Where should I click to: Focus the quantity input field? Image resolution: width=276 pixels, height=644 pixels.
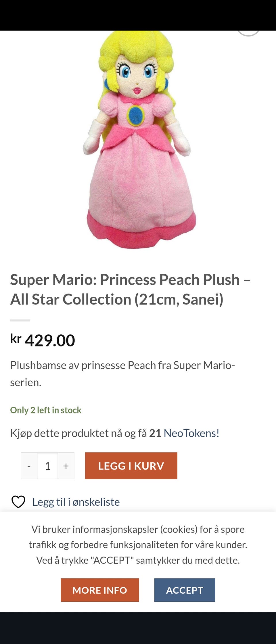pos(48,466)
